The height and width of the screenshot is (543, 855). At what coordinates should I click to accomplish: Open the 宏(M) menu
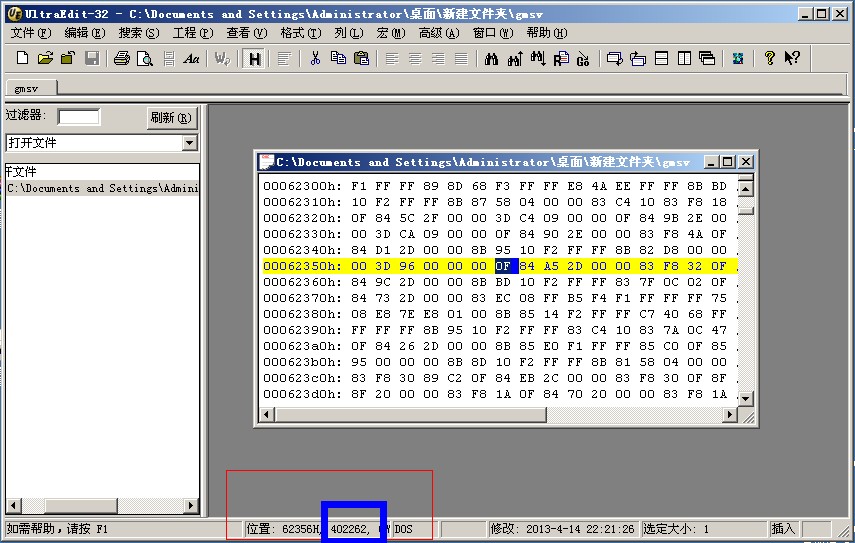tap(390, 33)
